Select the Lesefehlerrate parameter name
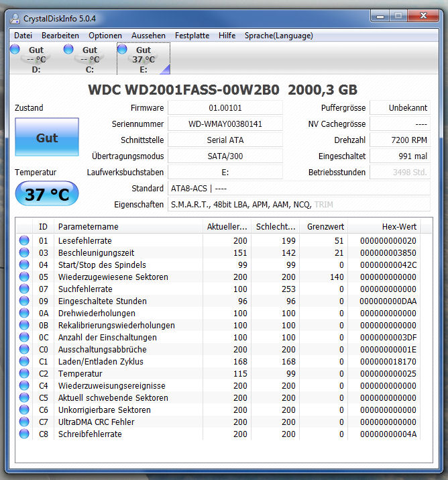This screenshot has width=448, height=480. pos(85,240)
